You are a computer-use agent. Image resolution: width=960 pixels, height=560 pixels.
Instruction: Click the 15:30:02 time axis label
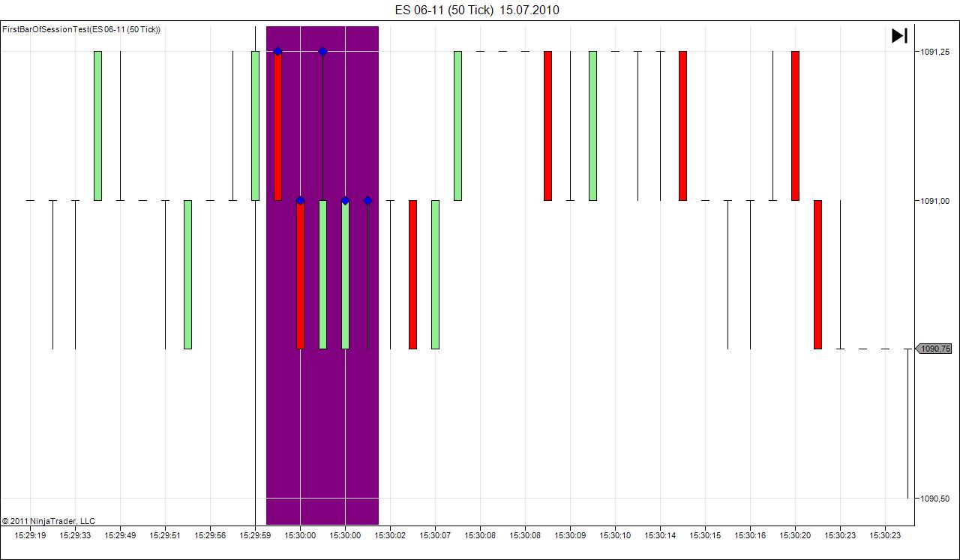coord(390,535)
